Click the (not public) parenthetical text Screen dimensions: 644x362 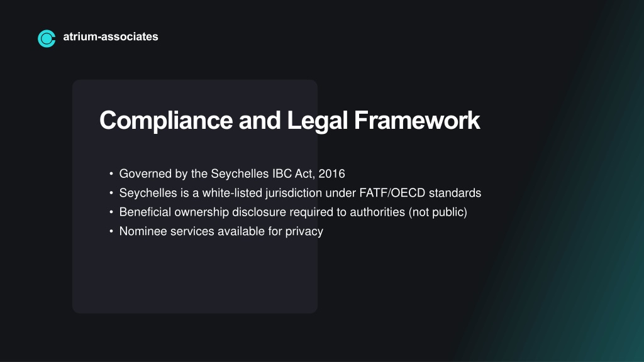click(x=438, y=212)
